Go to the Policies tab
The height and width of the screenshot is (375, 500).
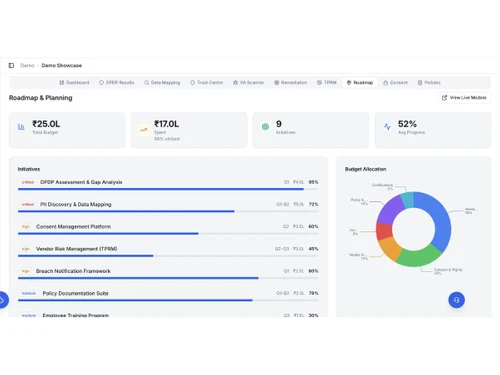(x=429, y=82)
